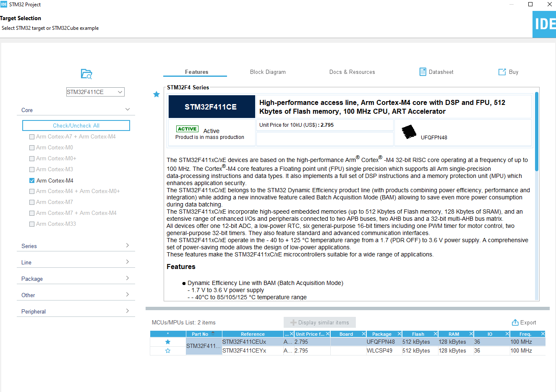Select the STM32F411CEUx reference cell
556x392 pixels.
click(253, 342)
